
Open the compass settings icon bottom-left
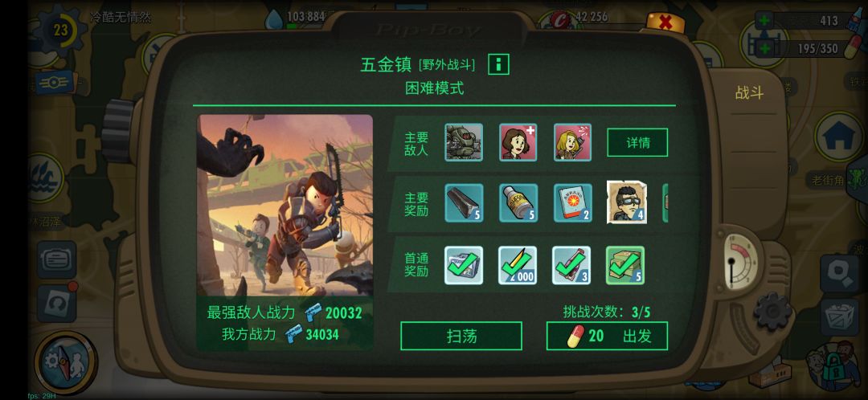click(65, 362)
